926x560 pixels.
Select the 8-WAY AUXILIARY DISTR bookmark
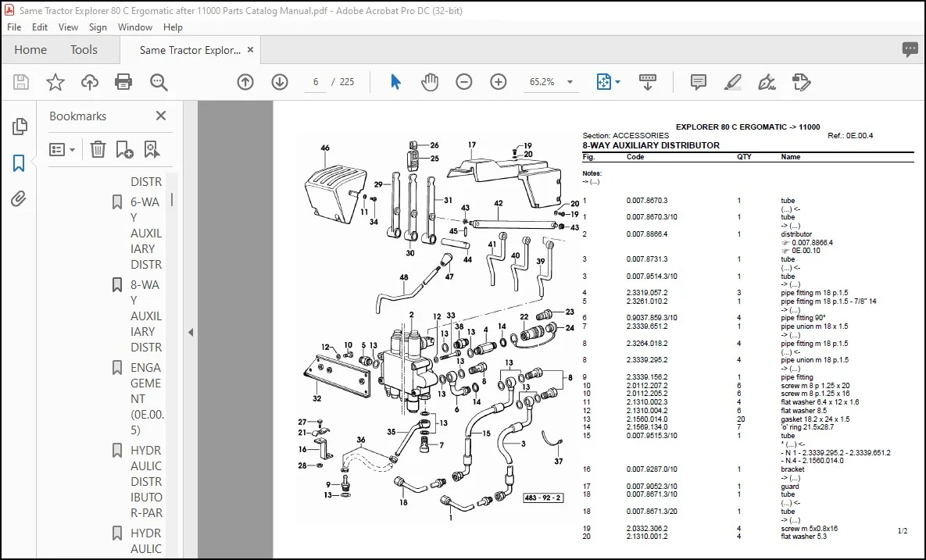[146, 316]
